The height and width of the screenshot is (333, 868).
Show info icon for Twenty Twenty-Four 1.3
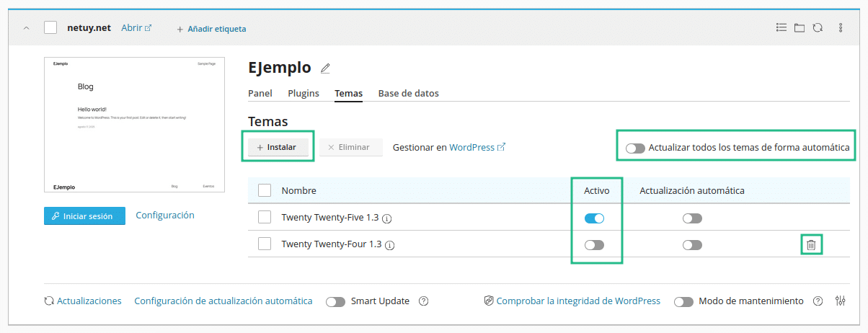(x=390, y=245)
